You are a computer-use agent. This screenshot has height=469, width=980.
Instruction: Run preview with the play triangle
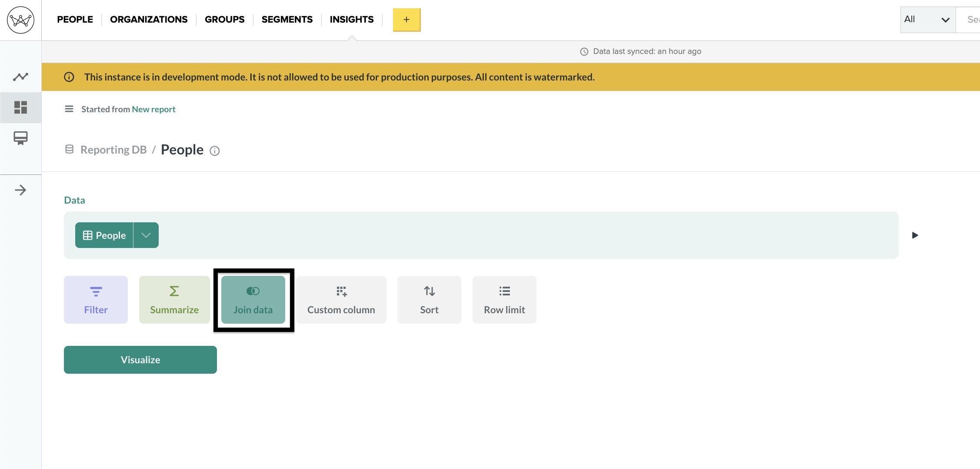(x=915, y=235)
